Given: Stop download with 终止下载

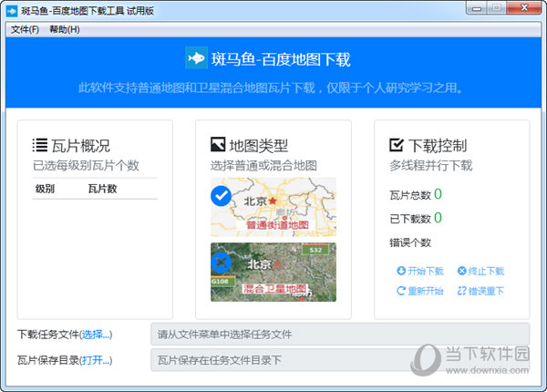Looking at the screenshot, I should coord(480,271).
